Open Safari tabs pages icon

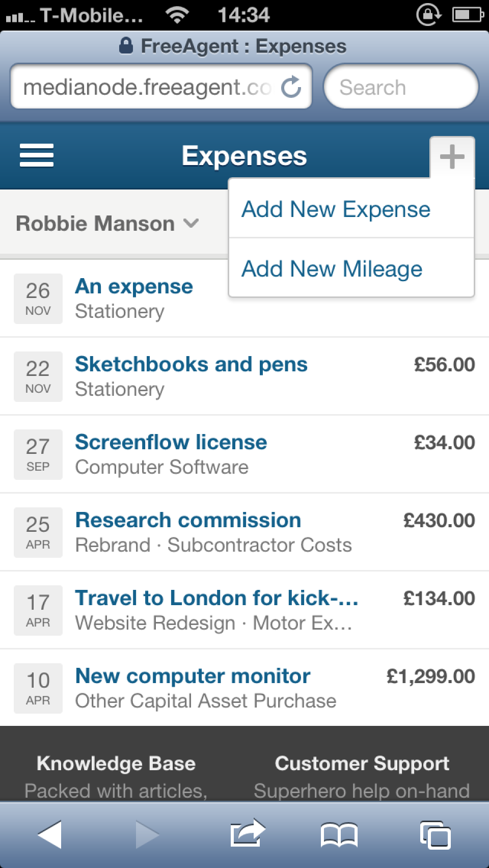click(x=436, y=835)
